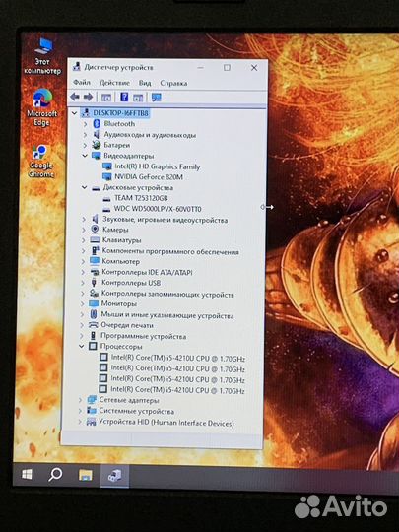Expand the Камеры category
399x532 pixels.
point(84,230)
